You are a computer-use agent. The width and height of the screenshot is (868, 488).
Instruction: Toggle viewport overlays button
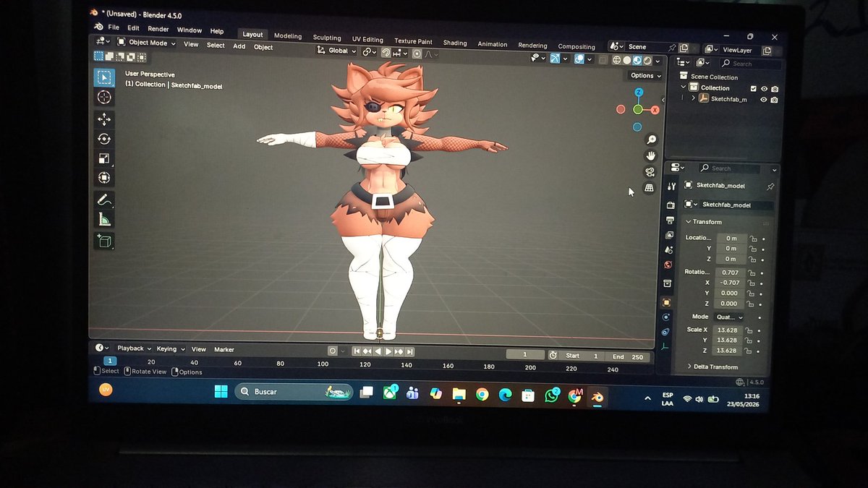pyautogui.click(x=579, y=59)
